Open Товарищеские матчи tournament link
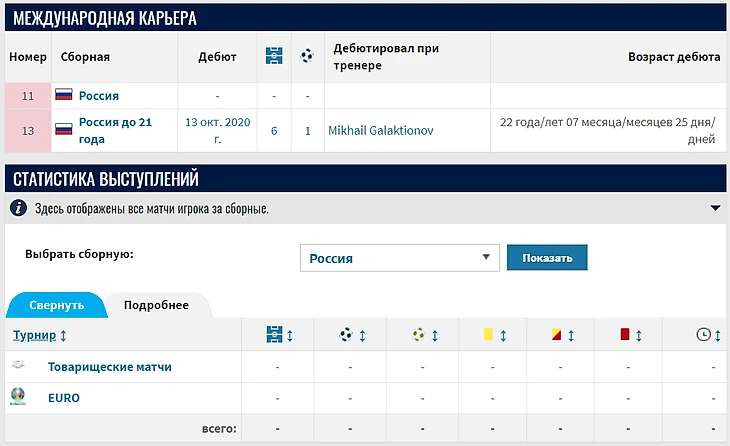The height and width of the screenshot is (446, 730). 110,367
